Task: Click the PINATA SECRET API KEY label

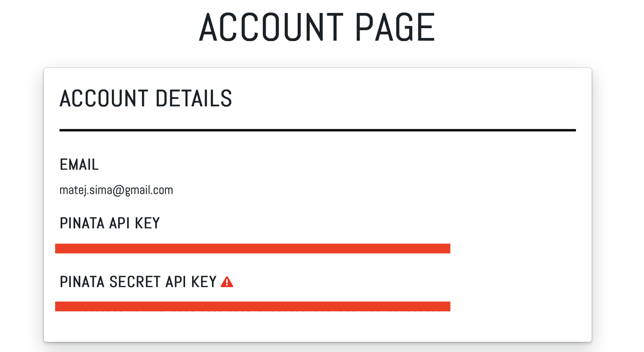Action: click(x=138, y=282)
